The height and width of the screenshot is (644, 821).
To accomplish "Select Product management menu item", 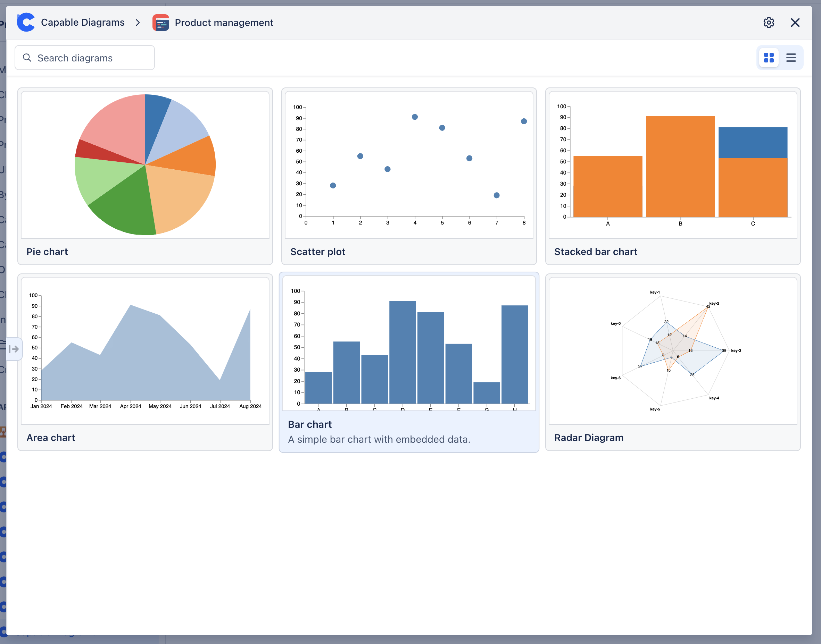I will [x=223, y=23].
